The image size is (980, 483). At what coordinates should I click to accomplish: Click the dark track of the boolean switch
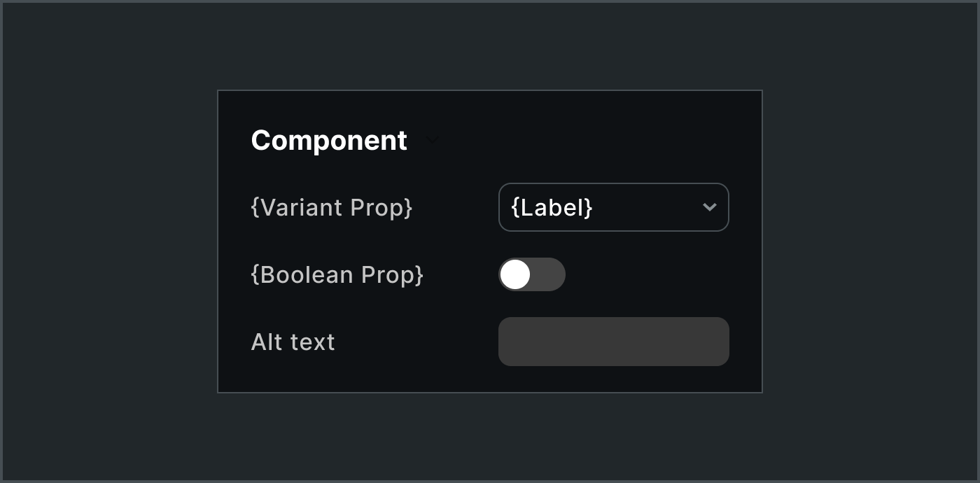point(549,274)
